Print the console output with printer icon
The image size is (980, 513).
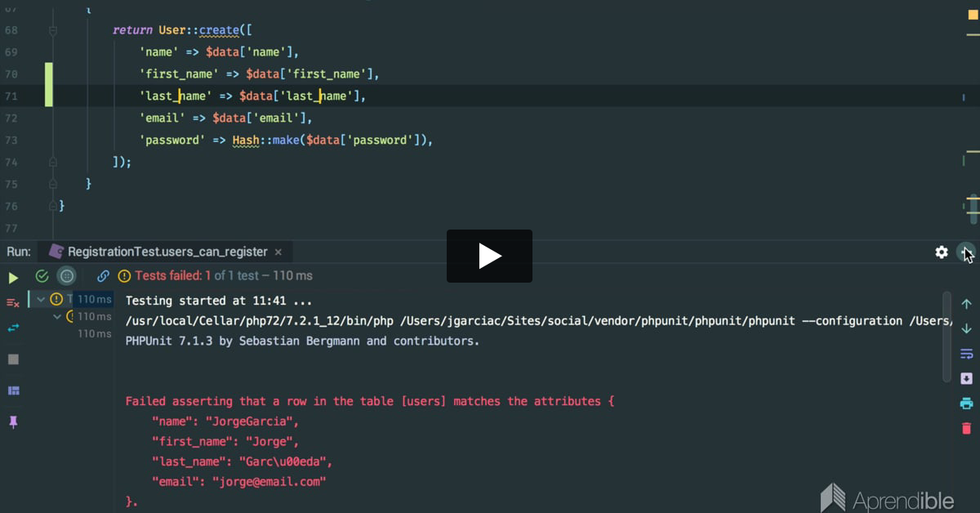(x=967, y=404)
